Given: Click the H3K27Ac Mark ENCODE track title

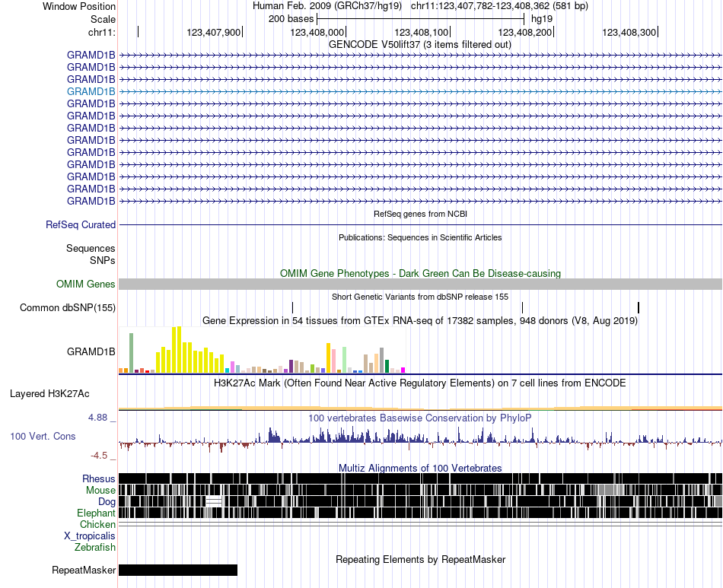Looking at the screenshot, I should coord(420,383).
